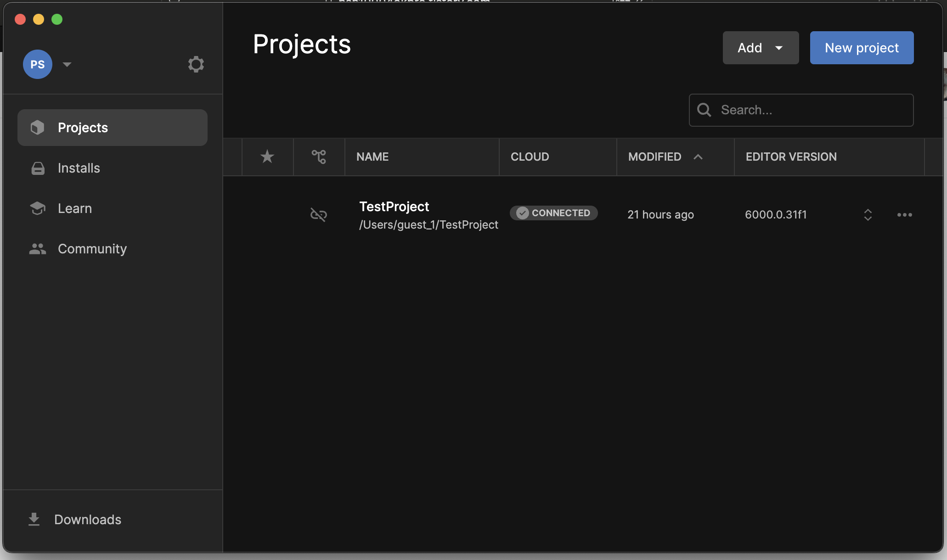Open the Add dropdown menu
947x560 pixels.
tap(761, 48)
